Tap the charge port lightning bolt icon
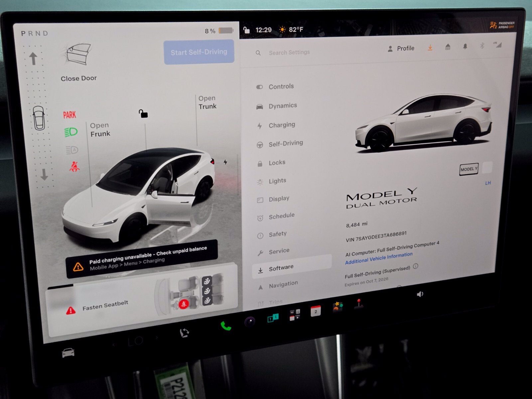 point(225,162)
